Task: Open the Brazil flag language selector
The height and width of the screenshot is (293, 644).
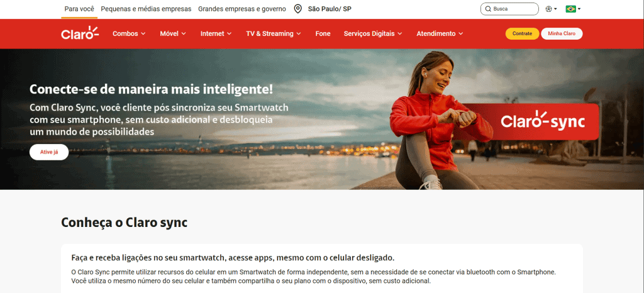Action: click(573, 9)
